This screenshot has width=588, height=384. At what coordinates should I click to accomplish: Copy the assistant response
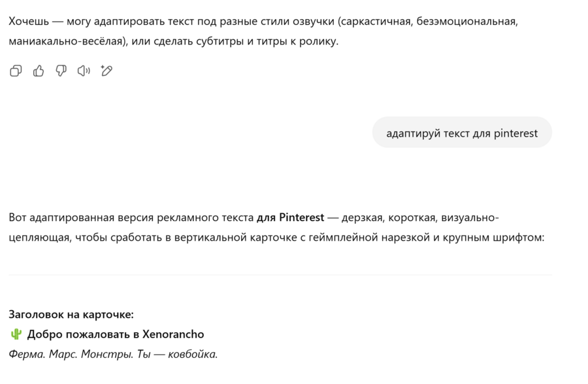coord(16,71)
